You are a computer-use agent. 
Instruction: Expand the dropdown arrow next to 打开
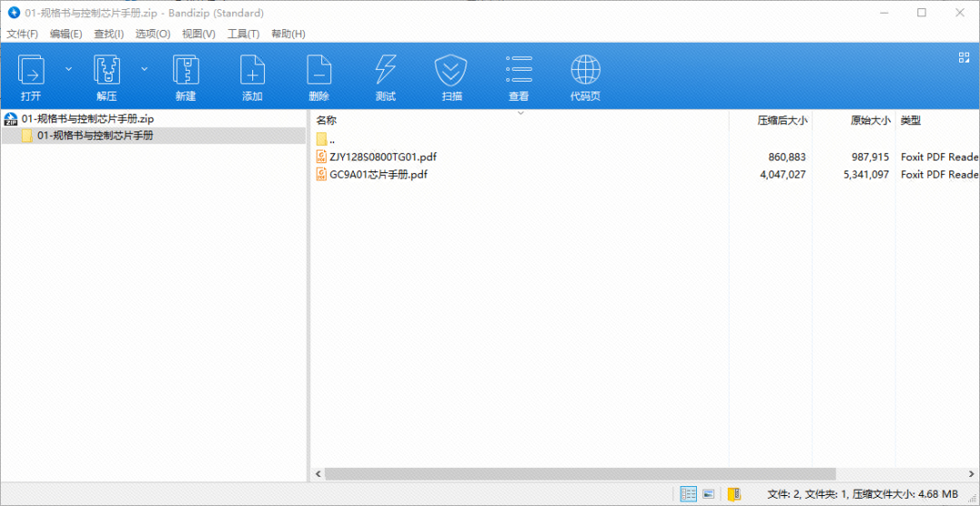point(68,69)
